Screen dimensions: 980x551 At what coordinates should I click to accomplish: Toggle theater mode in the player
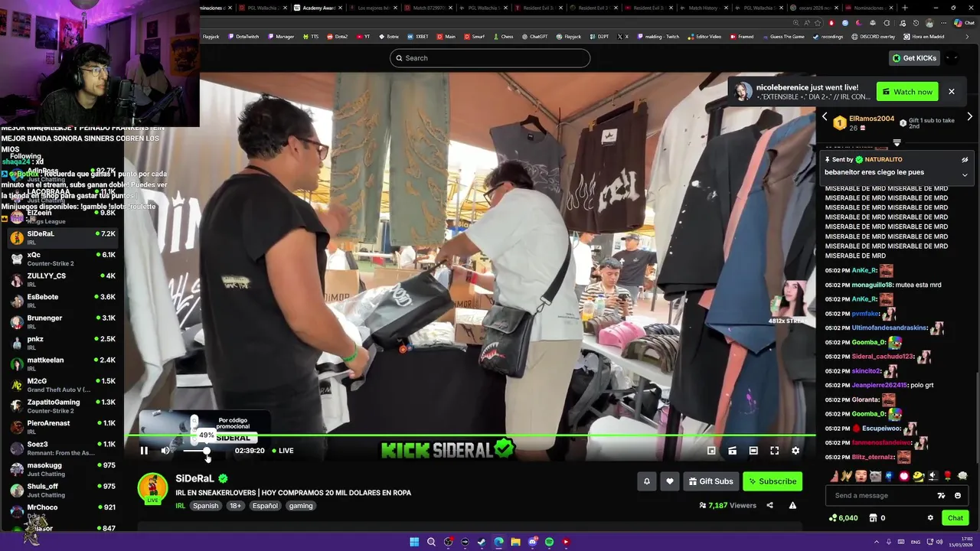753,451
